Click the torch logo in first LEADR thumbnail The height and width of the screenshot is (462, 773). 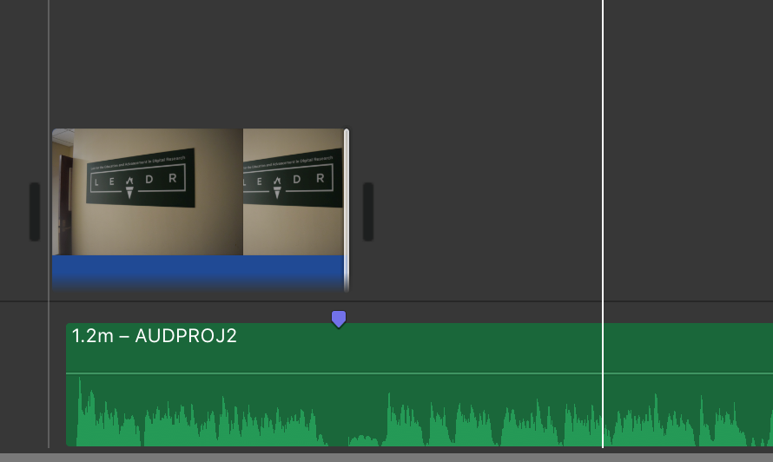(129, 188)
